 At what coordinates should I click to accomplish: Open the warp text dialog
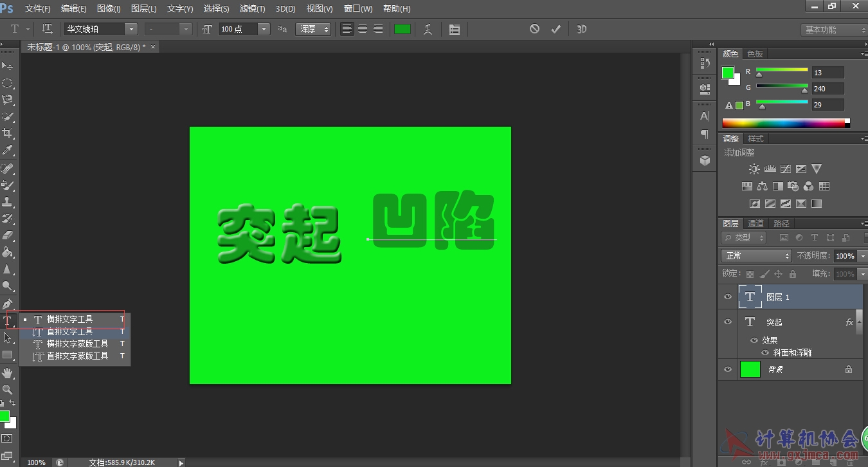(428, 29)
